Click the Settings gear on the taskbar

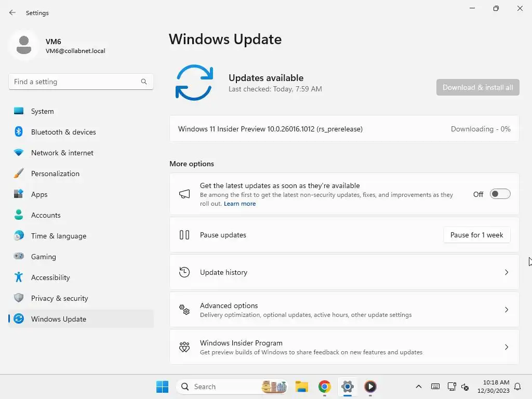tap(348, 387)
